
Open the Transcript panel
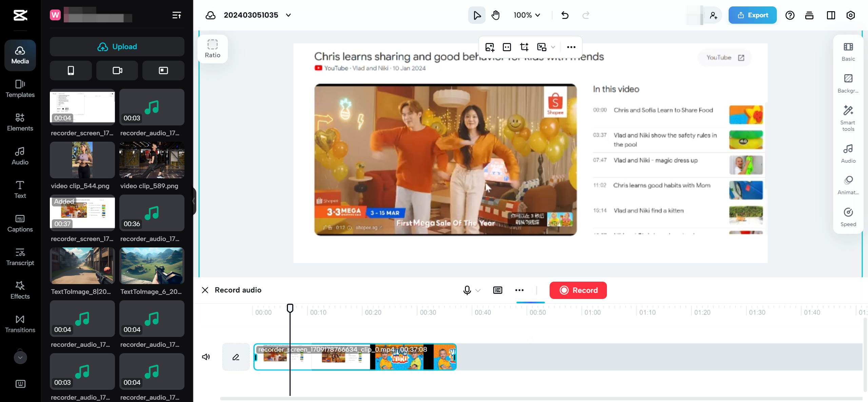[x=20, y=257]
